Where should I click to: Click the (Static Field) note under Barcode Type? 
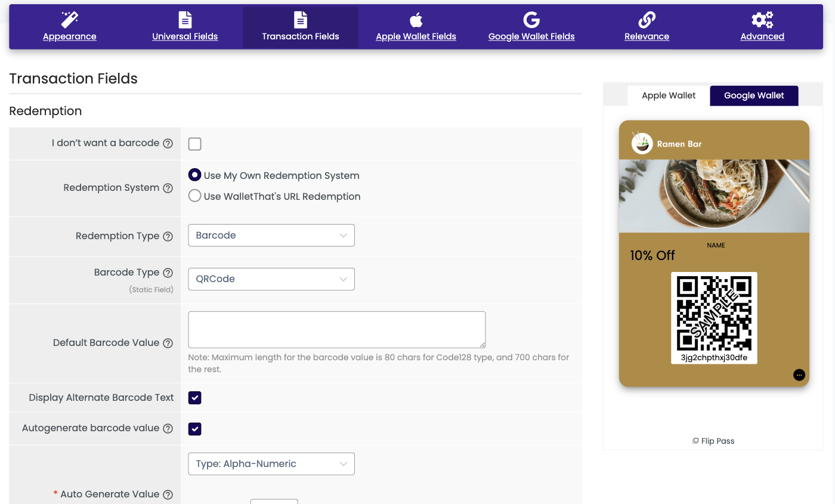151,289
